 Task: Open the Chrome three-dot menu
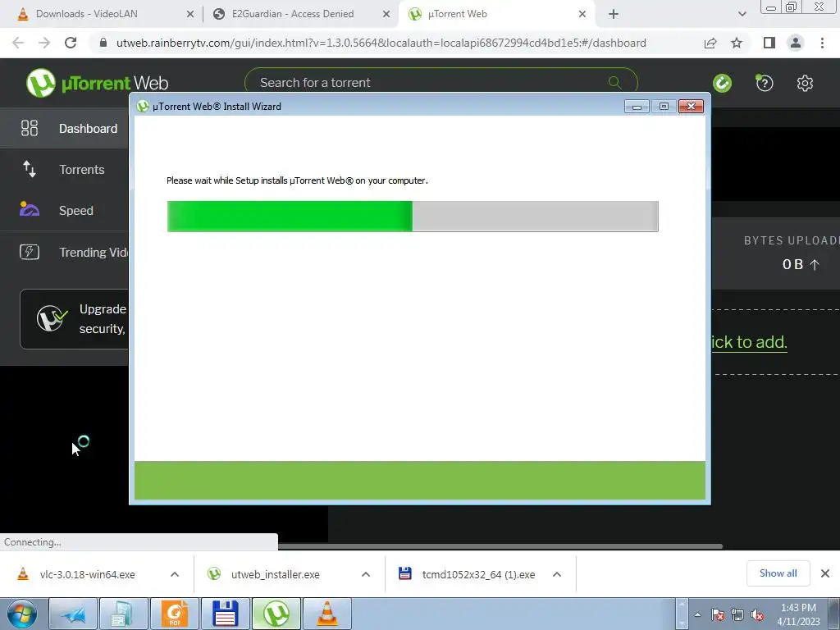822,43
